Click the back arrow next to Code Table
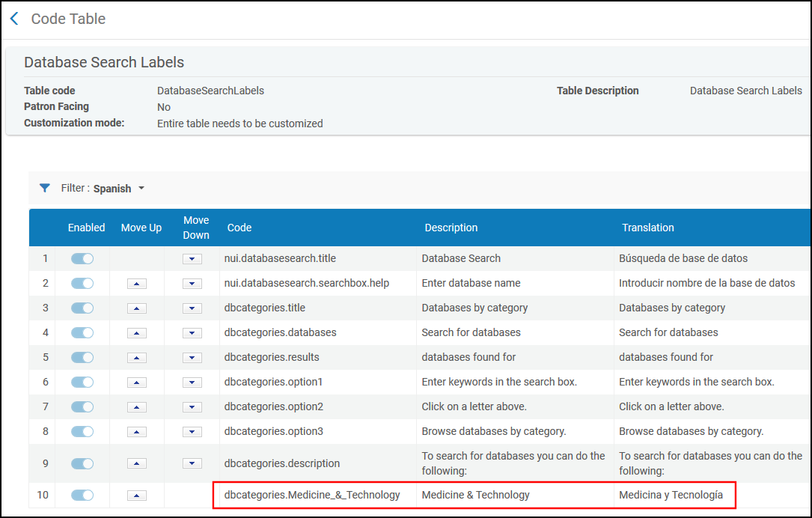This screenshot has width=812, height=518. click(14, 19)
